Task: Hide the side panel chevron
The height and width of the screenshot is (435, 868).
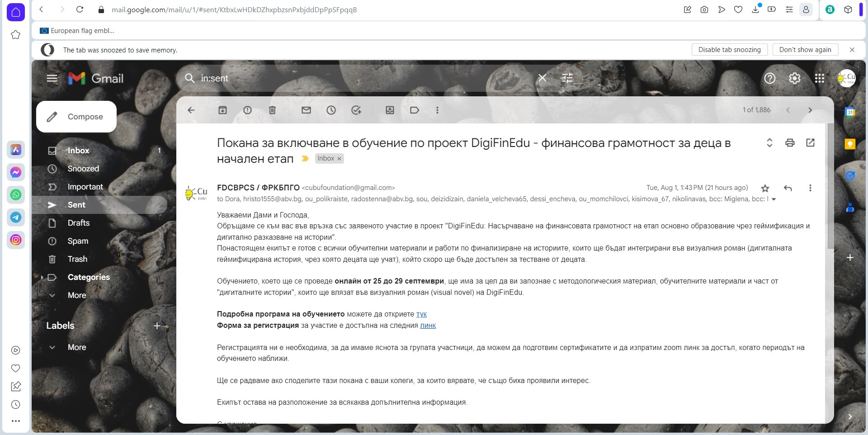Action: [x=850, y=416]
